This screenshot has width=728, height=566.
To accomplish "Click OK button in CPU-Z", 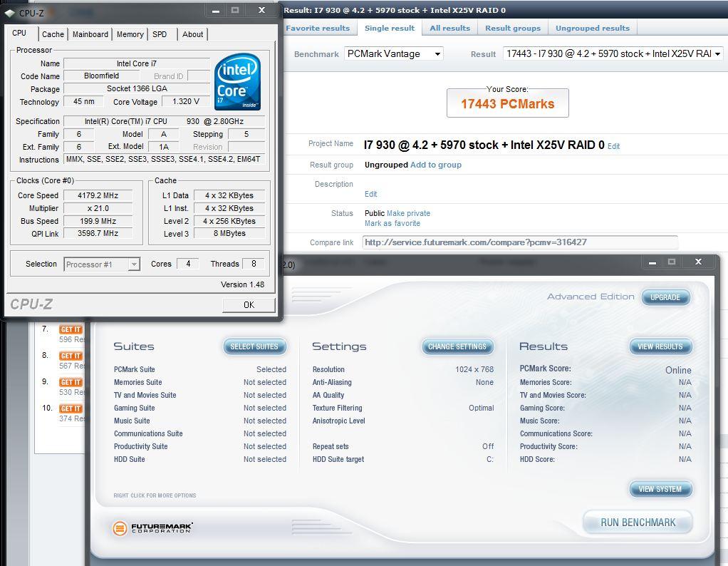I will (x=249, y=305).
